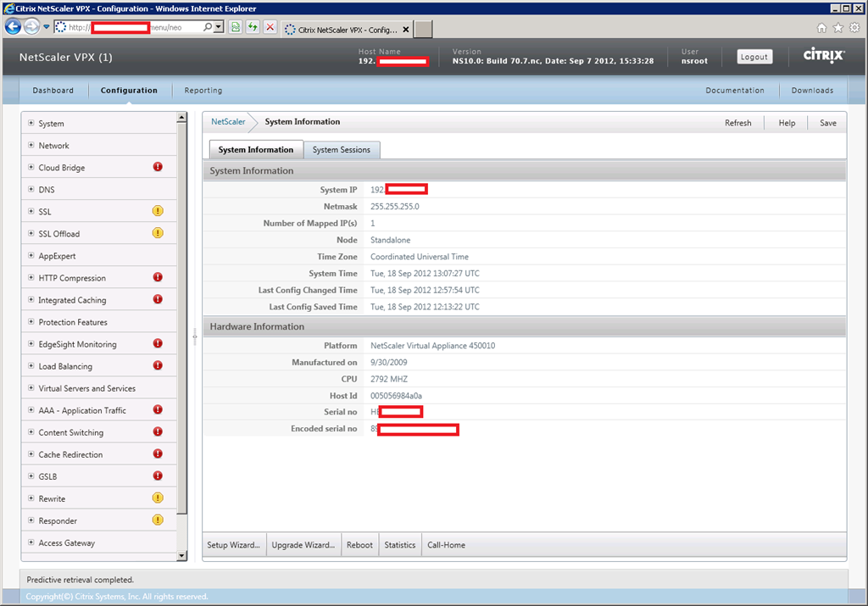Viewport: 868px width, 606px height.
Task: Click Refresh in the content header
Action: tap(738, 123)
